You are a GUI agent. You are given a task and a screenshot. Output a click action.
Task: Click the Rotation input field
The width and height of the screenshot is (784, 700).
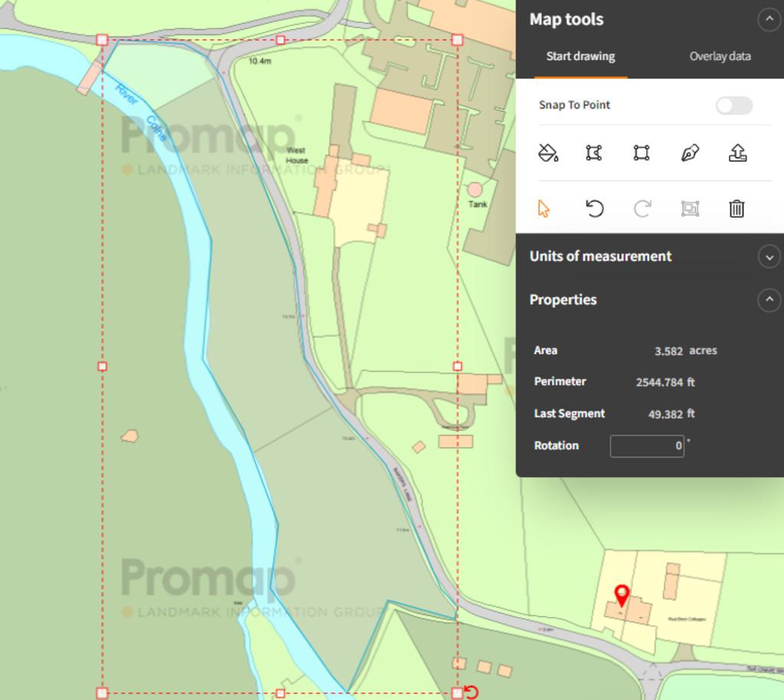point(646,446)
